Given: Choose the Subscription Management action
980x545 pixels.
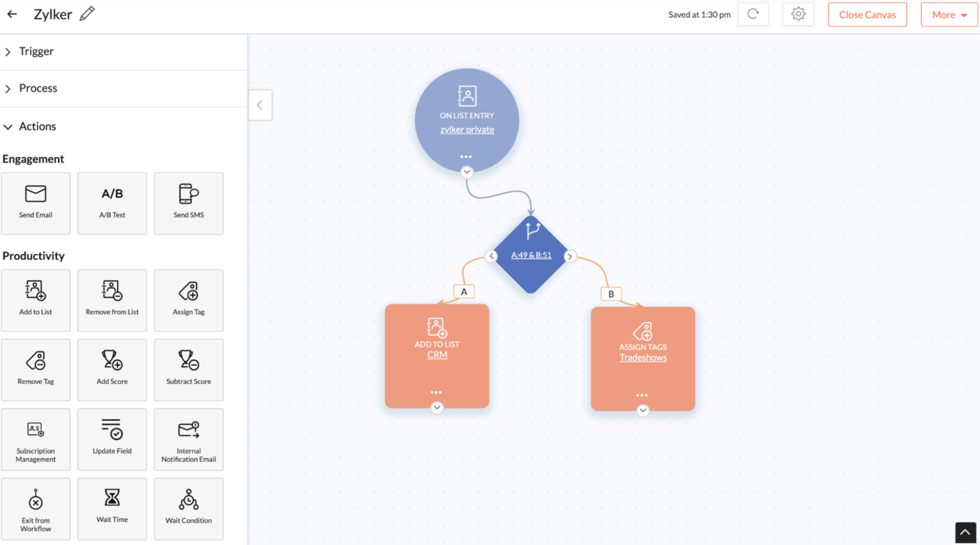Looking at the screenshot, I should (36, 439).
